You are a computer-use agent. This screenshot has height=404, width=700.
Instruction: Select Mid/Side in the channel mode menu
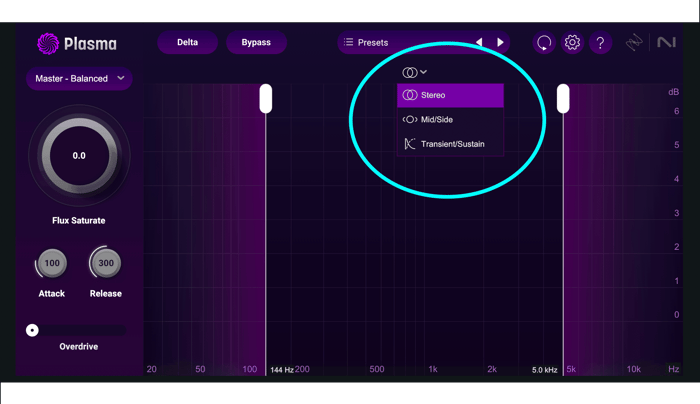tap(450, 120)
